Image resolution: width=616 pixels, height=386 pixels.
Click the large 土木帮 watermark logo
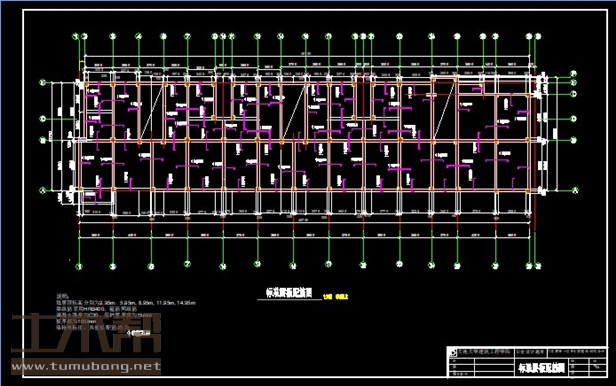[x=86, y=333]
